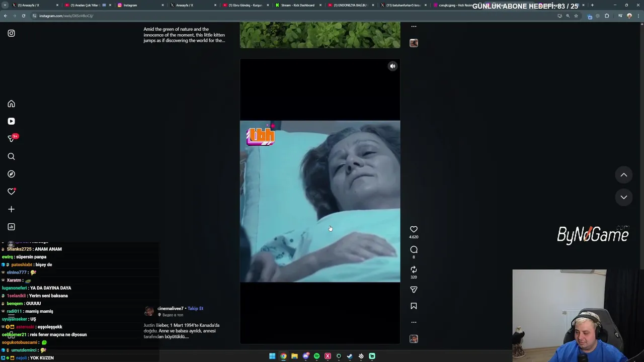
Task: Pause the playing reel video
Action: (320, 201)
